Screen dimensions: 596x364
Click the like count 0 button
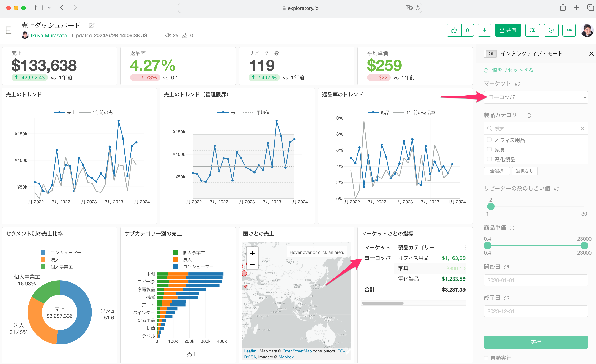point(467,30)
